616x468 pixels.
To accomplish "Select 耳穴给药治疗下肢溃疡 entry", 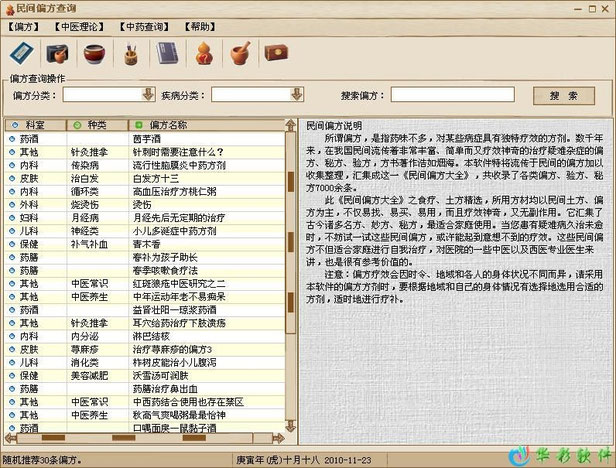I will click(x=145, y=323).
